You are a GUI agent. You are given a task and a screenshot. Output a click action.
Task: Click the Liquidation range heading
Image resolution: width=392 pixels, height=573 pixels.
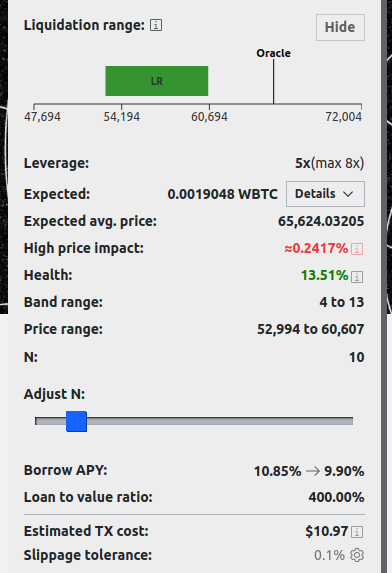(84, 25)
